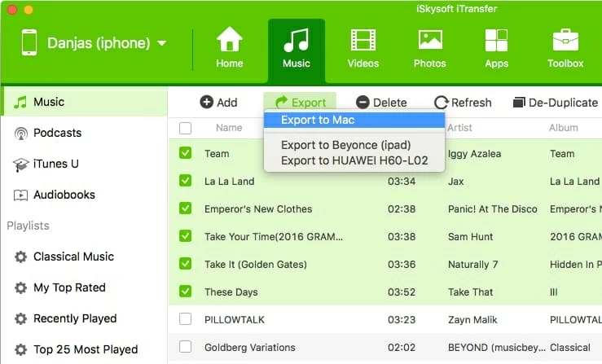
Task: Click the De-Duplicate button
Action: pos(555,103)
